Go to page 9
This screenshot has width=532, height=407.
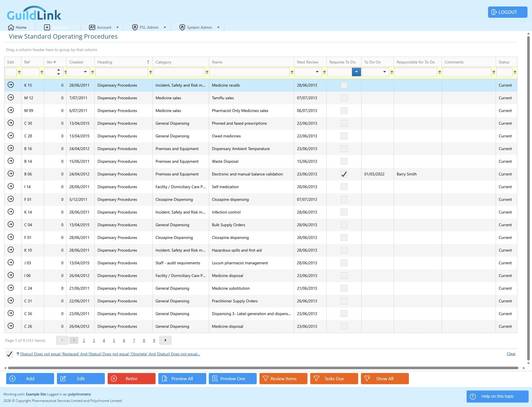tap(154, 340)
